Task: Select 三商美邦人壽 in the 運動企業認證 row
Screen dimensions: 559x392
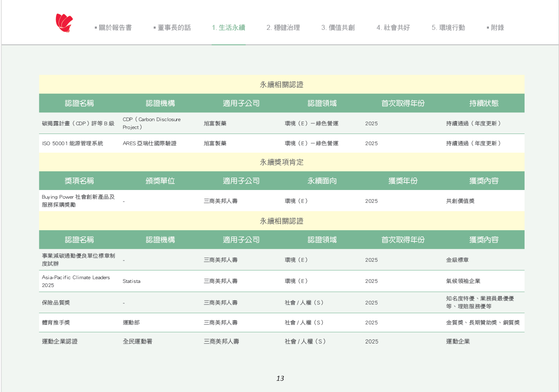Action: click(x=222, y=341)
